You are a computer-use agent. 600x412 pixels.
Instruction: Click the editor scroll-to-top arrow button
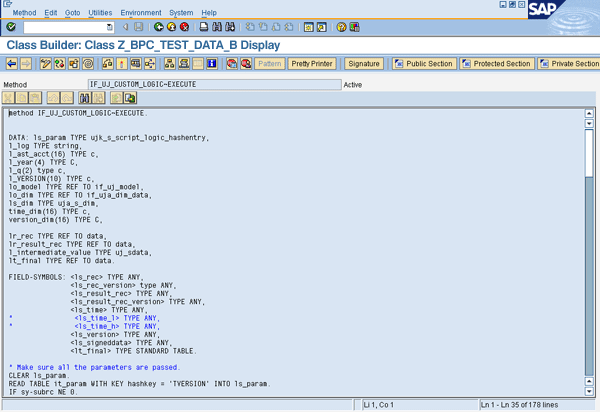click(x=589, y=113)
